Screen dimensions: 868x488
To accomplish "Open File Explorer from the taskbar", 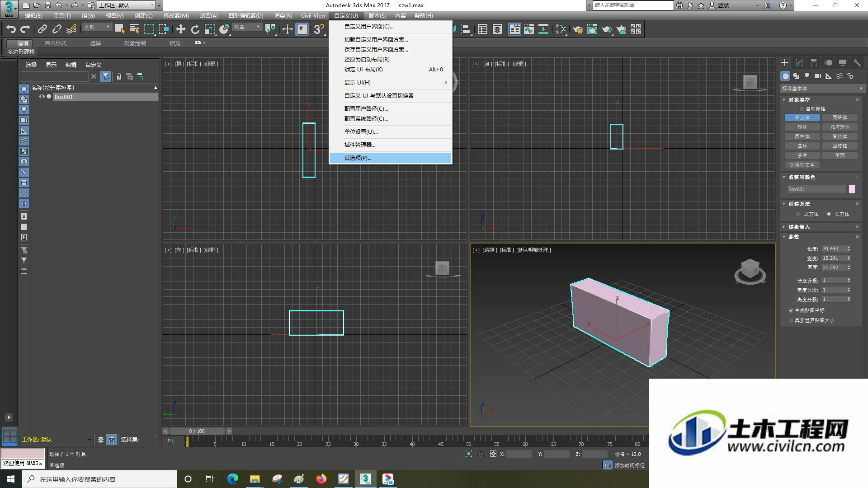I will coord(255,479).
